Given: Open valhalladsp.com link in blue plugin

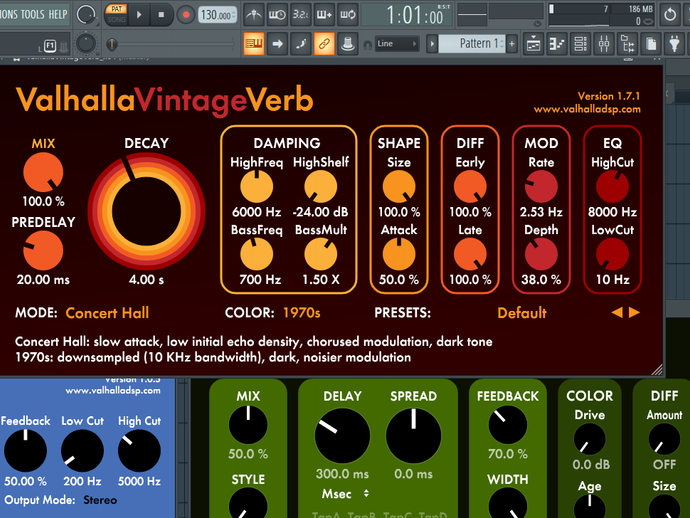Looking at the screenshot, I should pyautogui.click(x=113, y=390).
